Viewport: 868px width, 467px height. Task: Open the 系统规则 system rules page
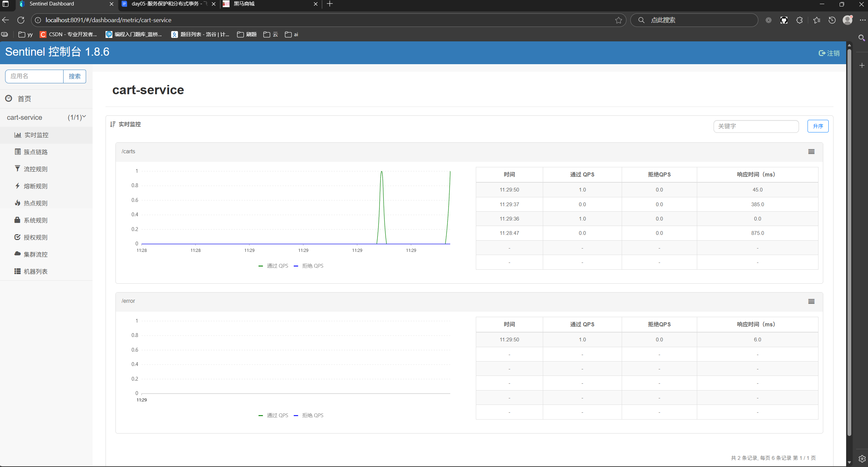pos(36,220)
